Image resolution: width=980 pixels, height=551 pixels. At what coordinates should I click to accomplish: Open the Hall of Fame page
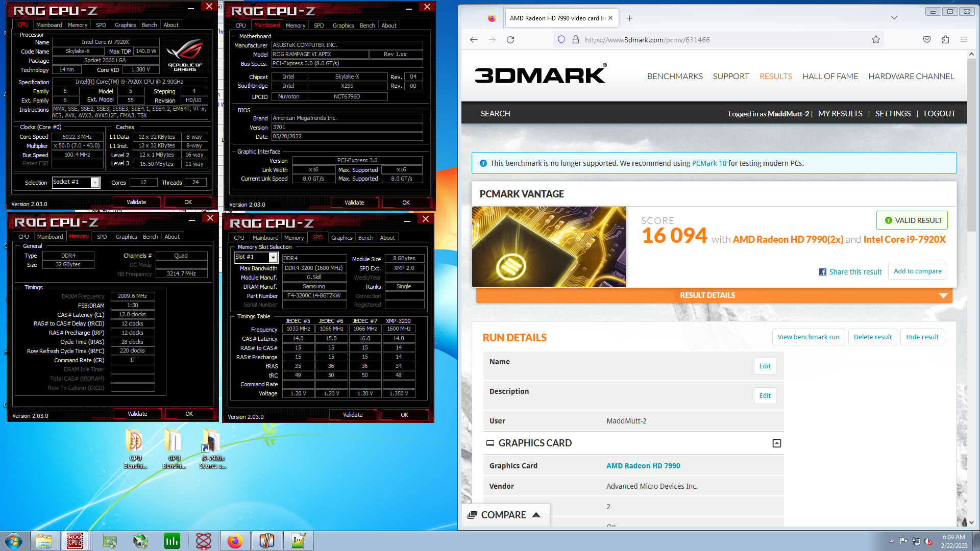[830, 77]
